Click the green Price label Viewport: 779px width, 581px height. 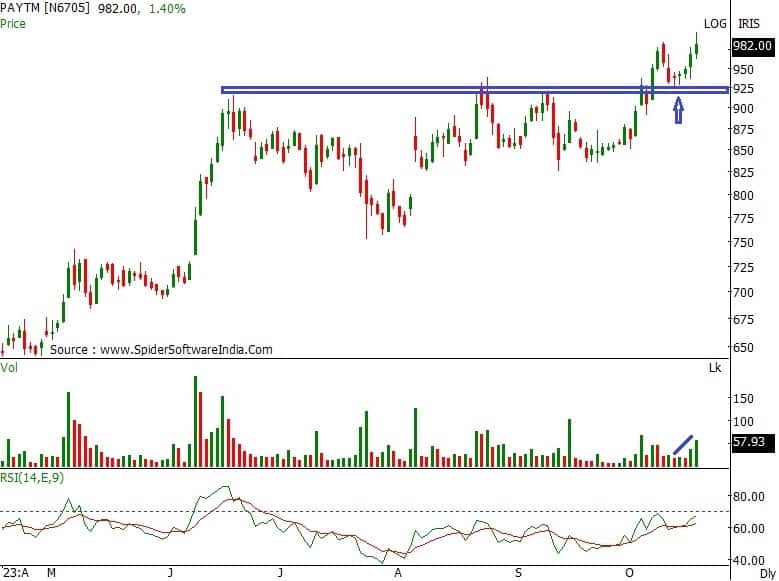coord(13,22)
